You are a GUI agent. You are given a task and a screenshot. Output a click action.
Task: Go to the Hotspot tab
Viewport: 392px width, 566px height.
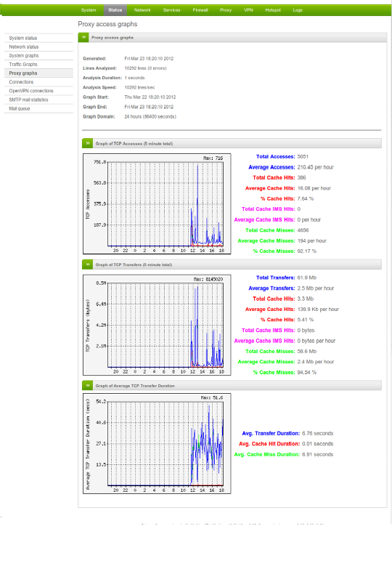273,10
